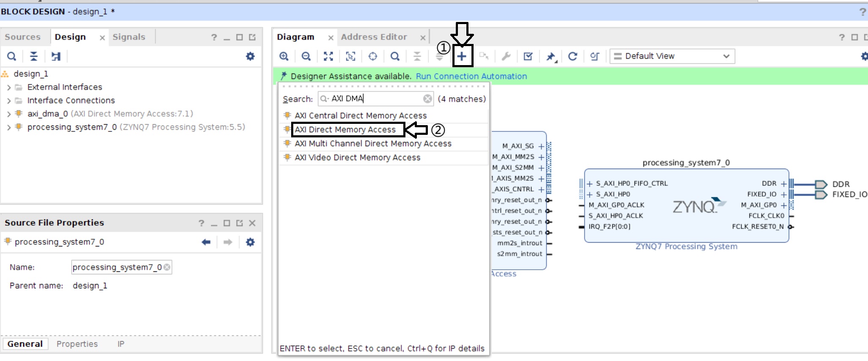Open Block Design help in title bar
Image resolution: width=868 pixels, height=361 pixels.
click(x=863, y=12)
